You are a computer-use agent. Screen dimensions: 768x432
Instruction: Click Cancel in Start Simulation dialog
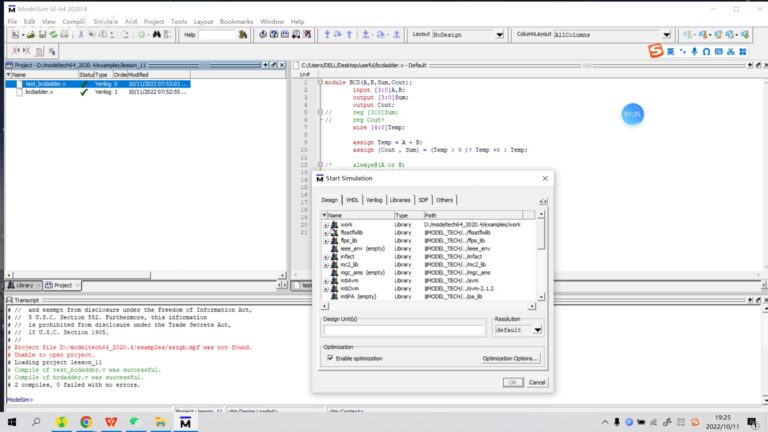[537, 382]
